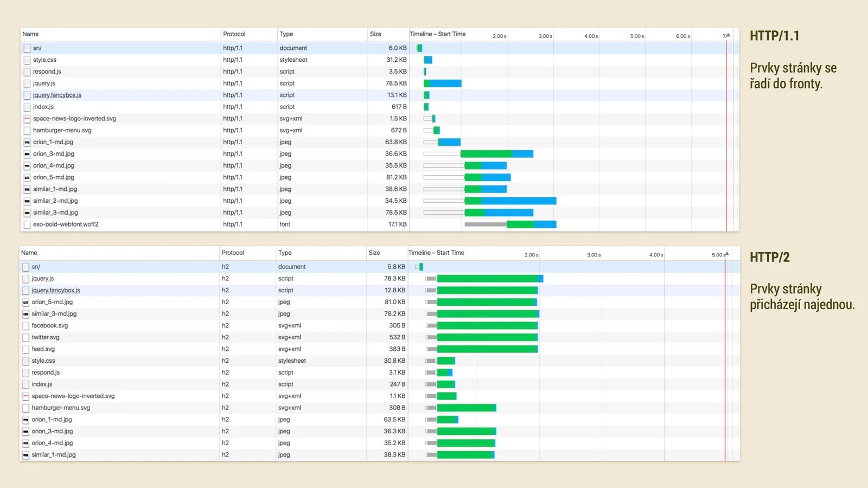This screenshot has width=868, height=488.
Task: Click the svg icon for space-news-logo-inverted.svg in HTTP/2 table
Action: pyautogui.click(x=25, y=396)
